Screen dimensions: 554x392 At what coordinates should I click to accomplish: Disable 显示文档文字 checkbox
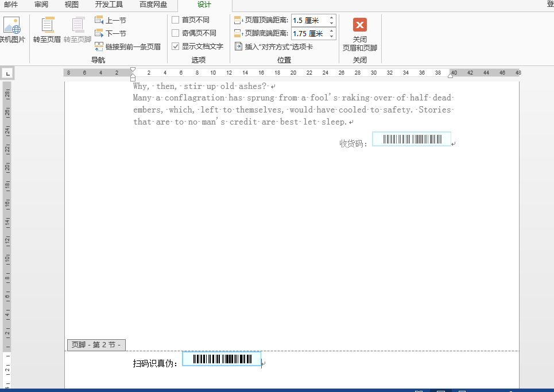[176, 46]
